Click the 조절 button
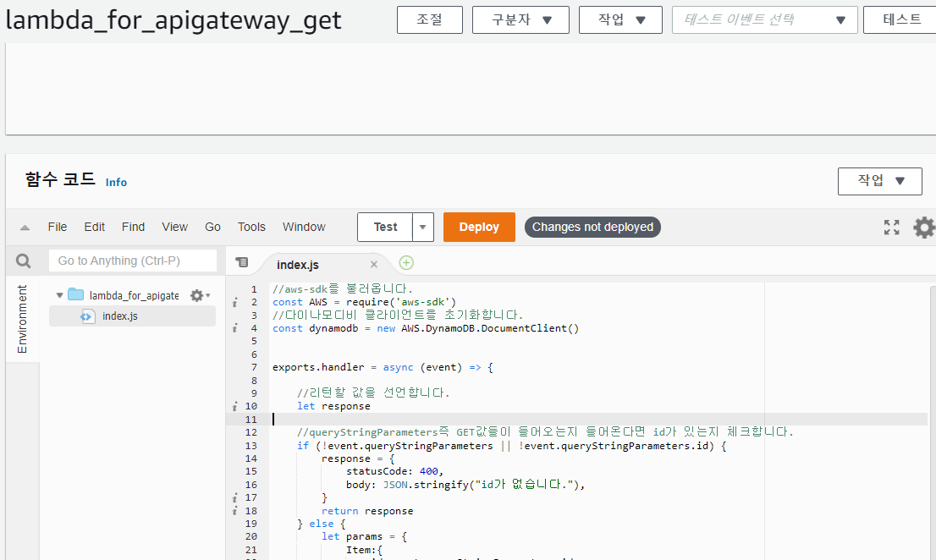This screenshot has width=936, height=560. [x=429, y=19]
